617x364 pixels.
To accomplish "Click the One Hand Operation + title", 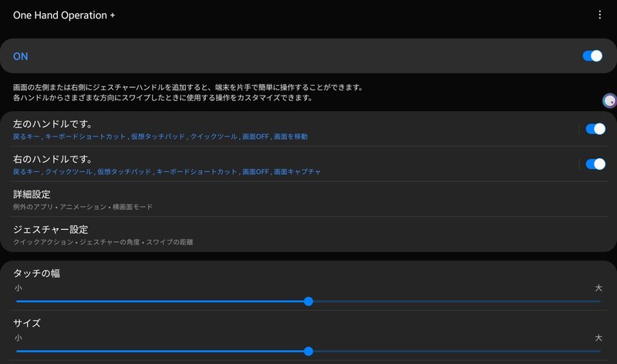I will pos(64,15).
